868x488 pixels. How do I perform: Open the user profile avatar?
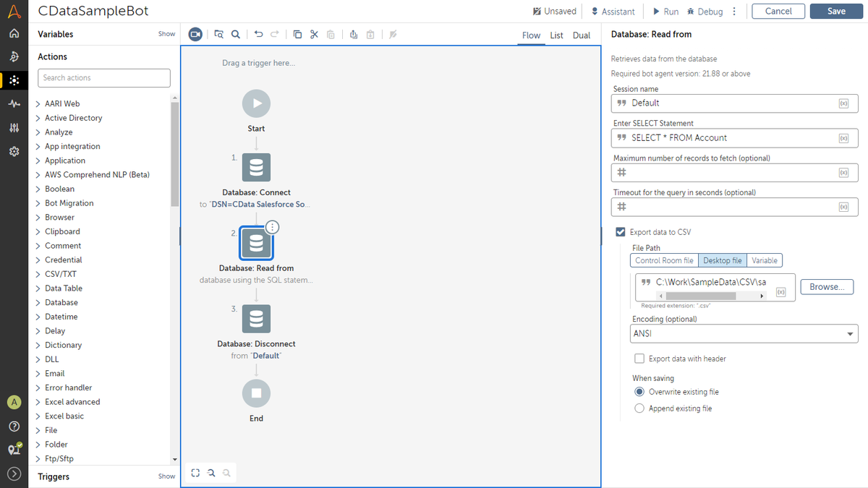14,402
